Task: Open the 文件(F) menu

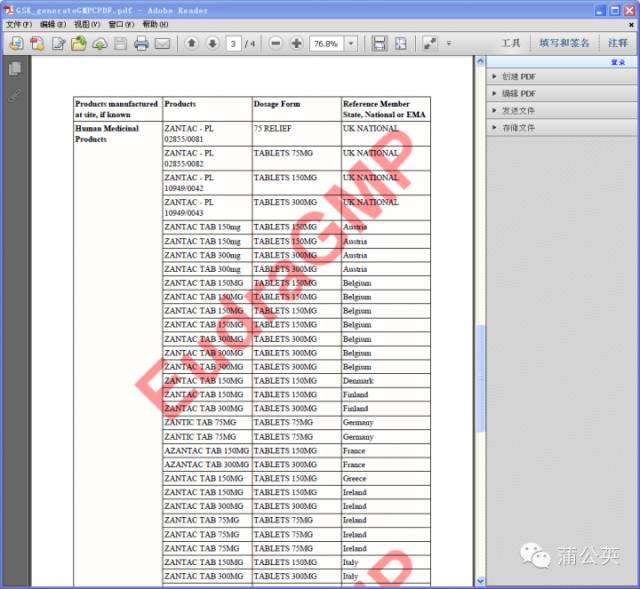Action: pyautogui.click(x=20, y=24)
